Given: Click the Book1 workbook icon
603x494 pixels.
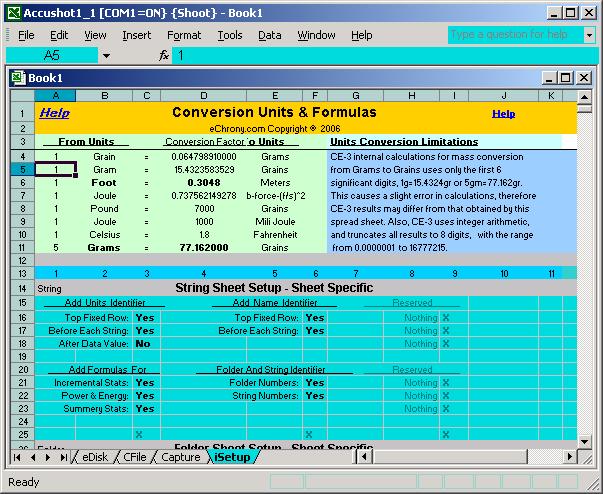Looking at the screenshot, I should pos(18,78).
